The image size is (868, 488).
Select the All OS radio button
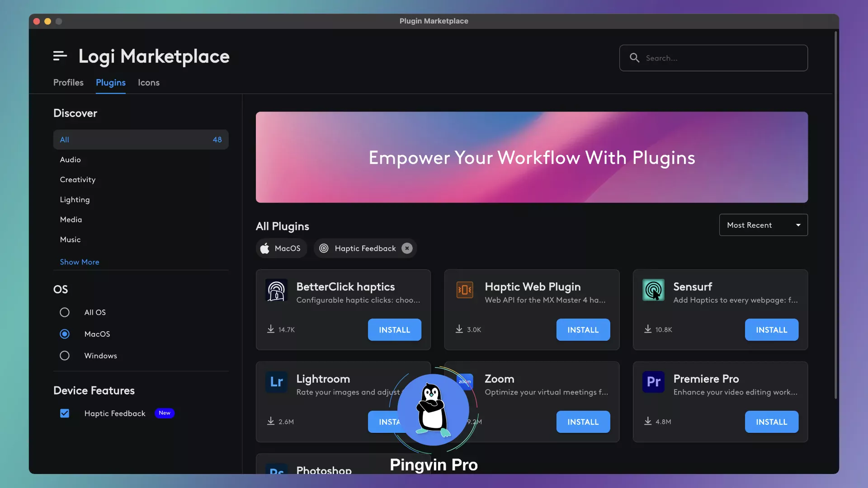click(65, 312)
